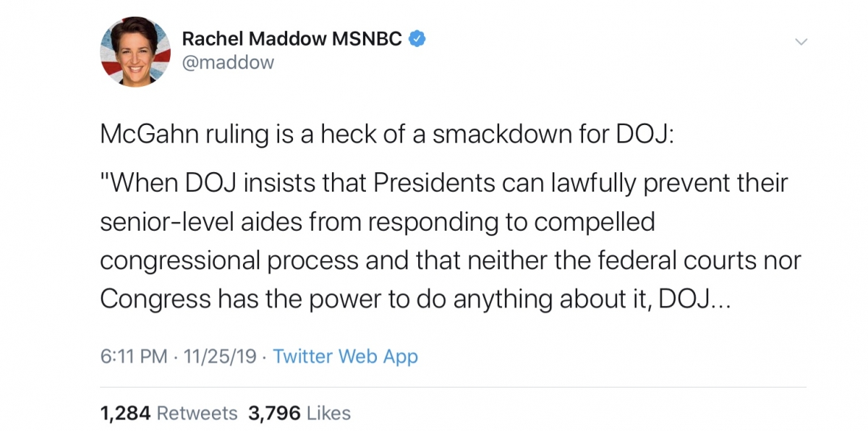Screen dimensions: 868x431
Task: Open the @maddow handle link
Action: 228,63
